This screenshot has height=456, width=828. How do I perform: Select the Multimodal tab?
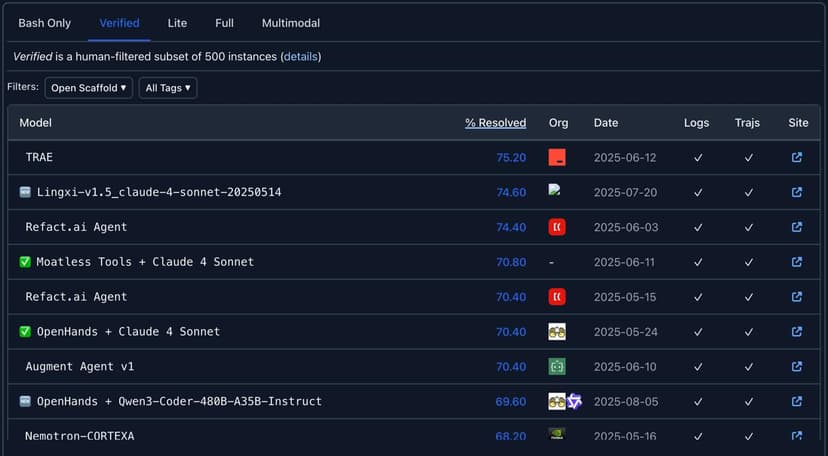(x=291, y=23)
